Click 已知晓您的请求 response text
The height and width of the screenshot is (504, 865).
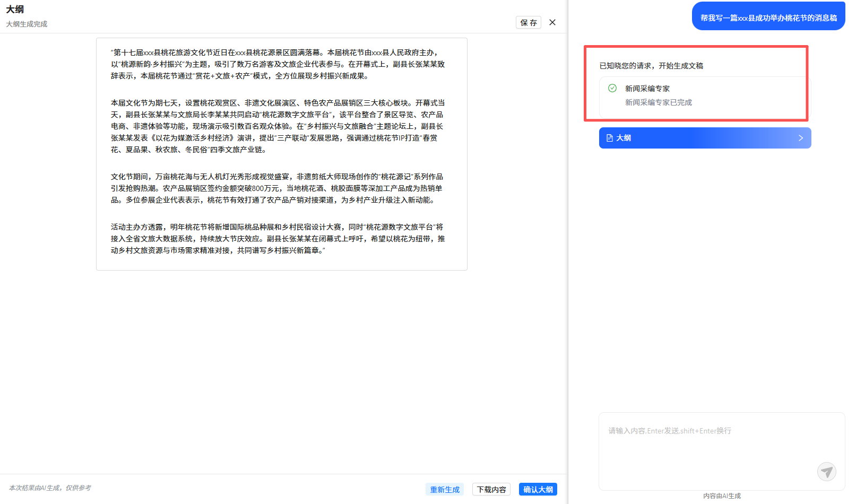(x=651, y=66)
